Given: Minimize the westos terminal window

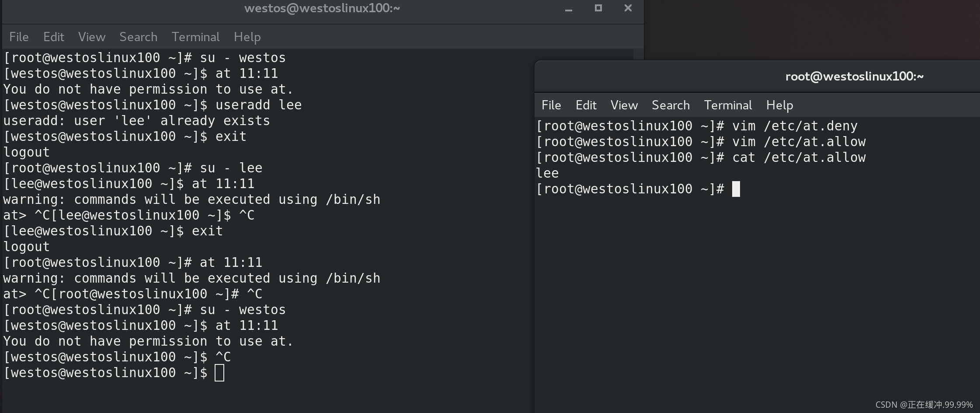Looking at the screenshot, I should point(568,9).
